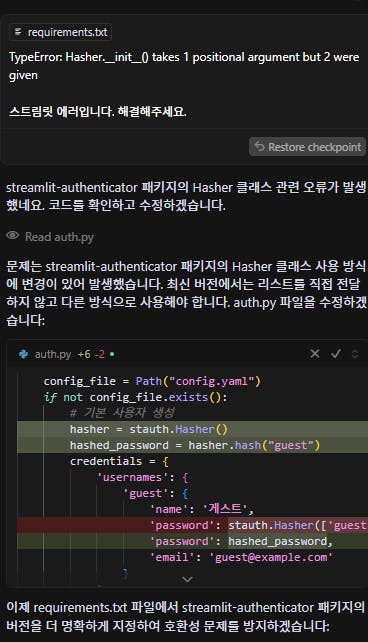The image size is (368, 642).
Task: Click the 'if not config_file.exists():' line
Action: coord(135,397)
